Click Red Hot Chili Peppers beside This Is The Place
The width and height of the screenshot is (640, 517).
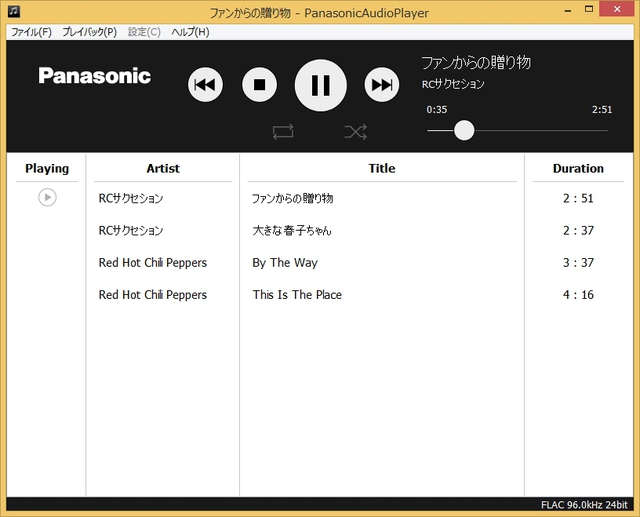[x=153, y=295]
